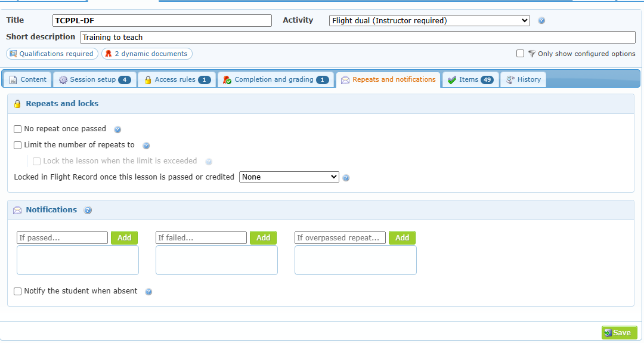644x343 pixels.
Task: Open Qualifications required link
Action: [x=52, y=54]
